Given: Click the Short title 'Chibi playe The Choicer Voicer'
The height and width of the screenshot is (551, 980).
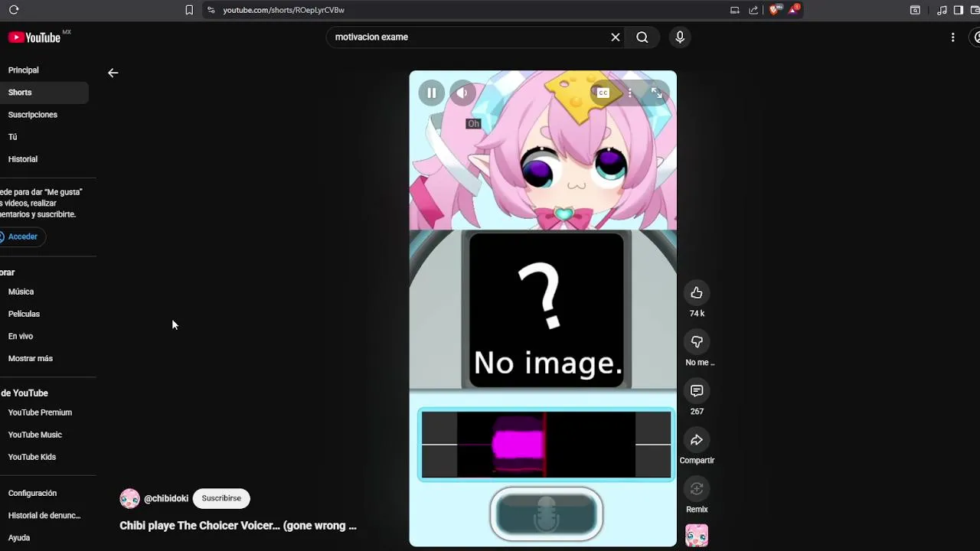Looking at the screenshot, I should [x=238, y=526].
